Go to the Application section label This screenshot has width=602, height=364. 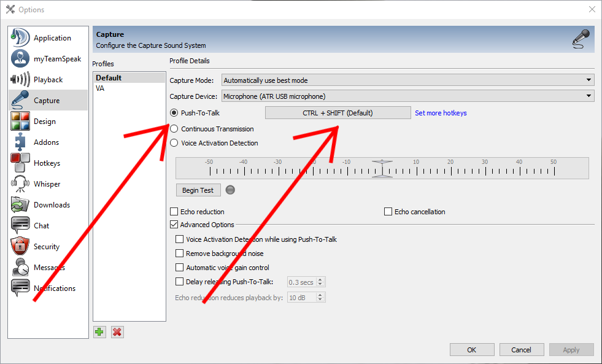click(x=52, y=37)
